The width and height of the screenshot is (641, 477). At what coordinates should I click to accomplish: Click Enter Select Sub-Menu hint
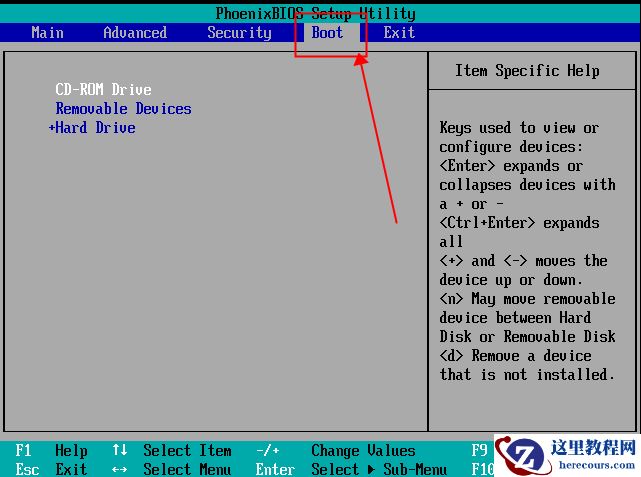[351, 469]
